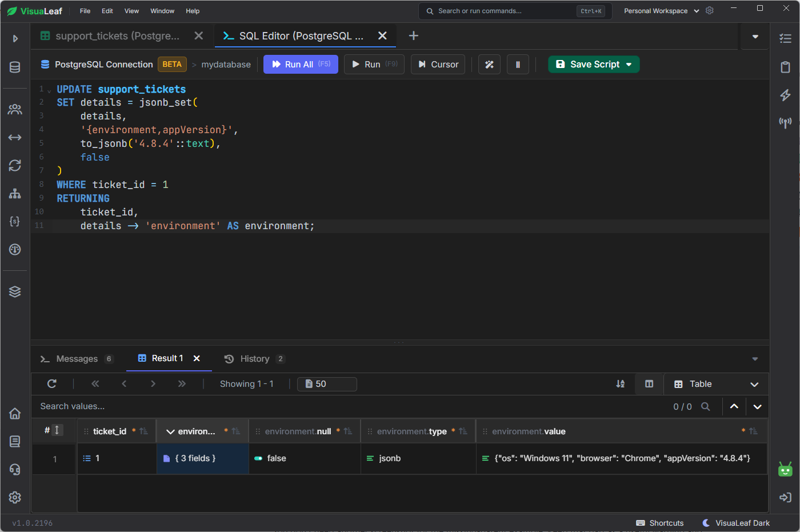Image resolution: width=800 pixels, height=532 pixels.
Task: Open the documentation page sidebar icon
Action: [x=15, y=441]
